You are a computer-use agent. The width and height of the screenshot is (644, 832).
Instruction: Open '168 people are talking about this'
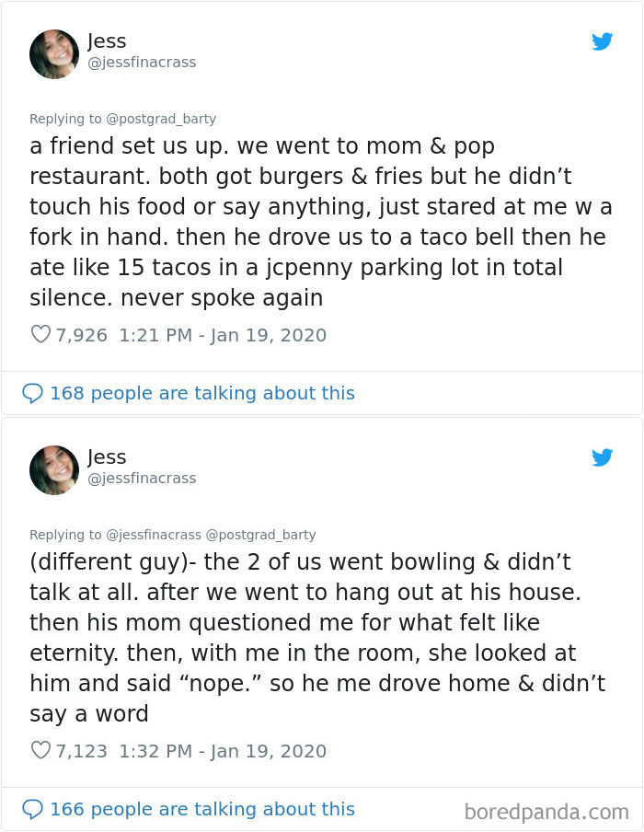point(202,393)
